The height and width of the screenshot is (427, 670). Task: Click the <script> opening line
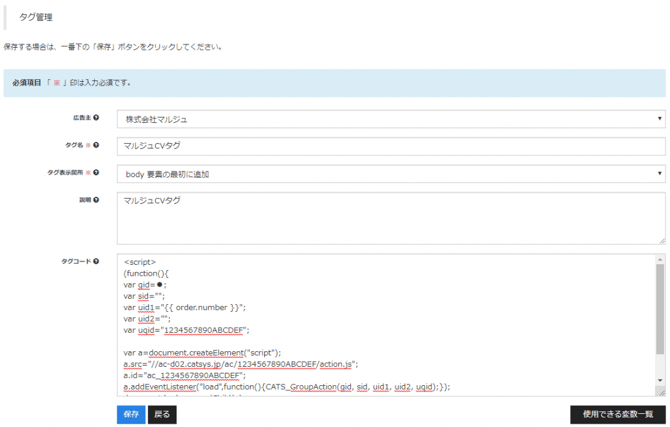click(140, 262)
